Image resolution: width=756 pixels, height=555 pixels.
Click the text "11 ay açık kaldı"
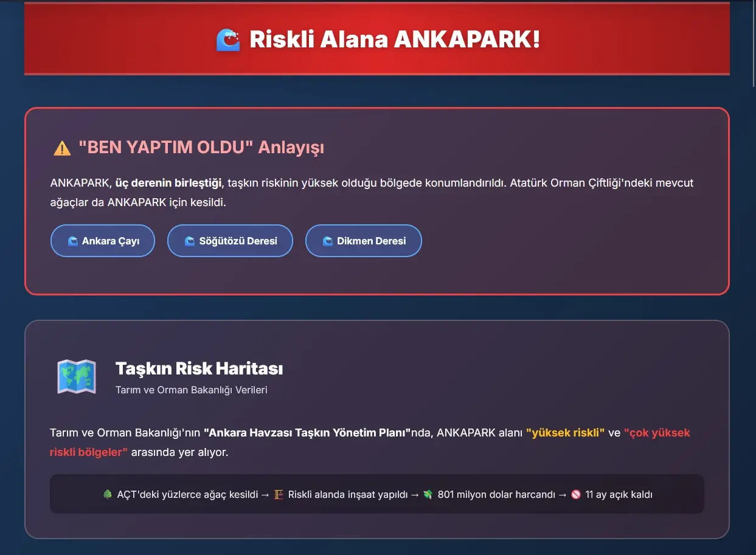click(619, 494)
